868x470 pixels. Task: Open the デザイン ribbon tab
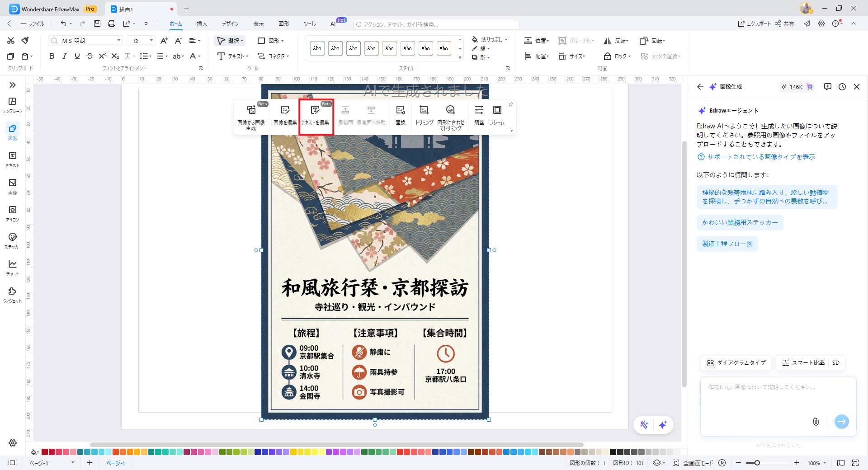tap(230, 23)
